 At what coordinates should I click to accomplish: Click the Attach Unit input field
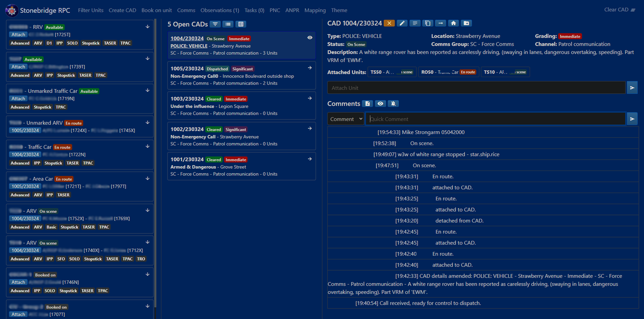point(477,87)
